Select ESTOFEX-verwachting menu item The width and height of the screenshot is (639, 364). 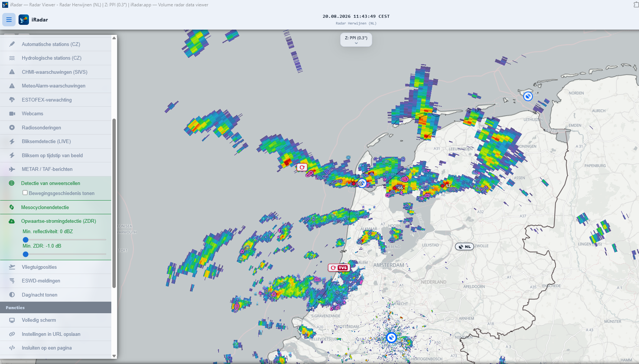point(56,100)
